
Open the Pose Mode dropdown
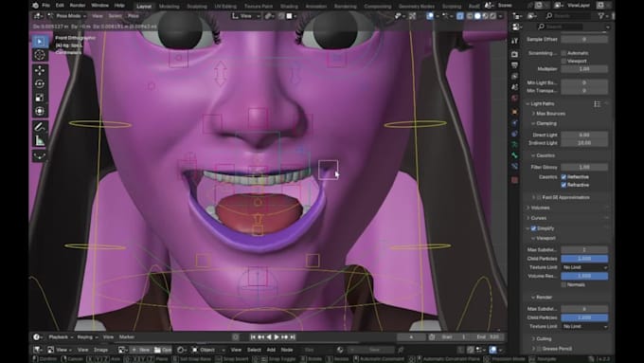68,16
